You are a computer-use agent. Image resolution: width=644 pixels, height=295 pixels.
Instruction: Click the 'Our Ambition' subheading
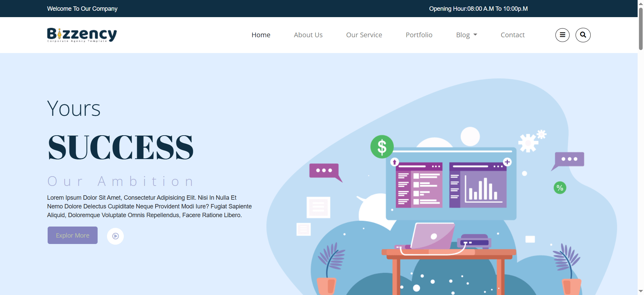pyautogui.click(x=121, y=181)
